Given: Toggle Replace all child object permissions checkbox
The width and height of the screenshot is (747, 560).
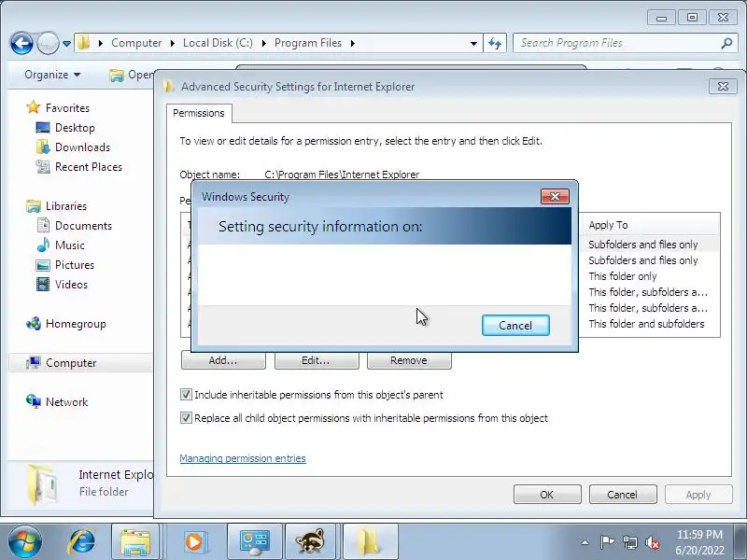Looking at the screenshot, I should [x=186, y=418].
